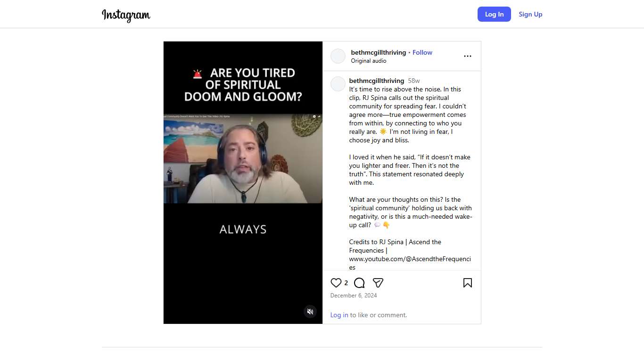The image size is (644, 362).
Task: Open the three-dot more options menu
Action: click(x=468, y=56)
